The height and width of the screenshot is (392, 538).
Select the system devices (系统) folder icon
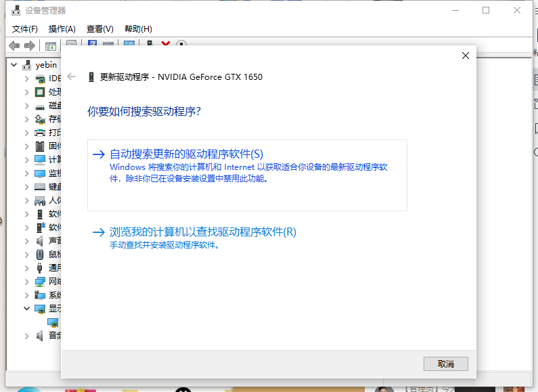pos(40,295)
